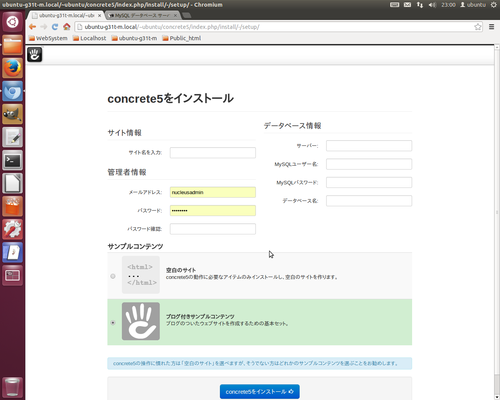Open the sound volume indicator
Screen dimensions: 500x400
point(432,5)
